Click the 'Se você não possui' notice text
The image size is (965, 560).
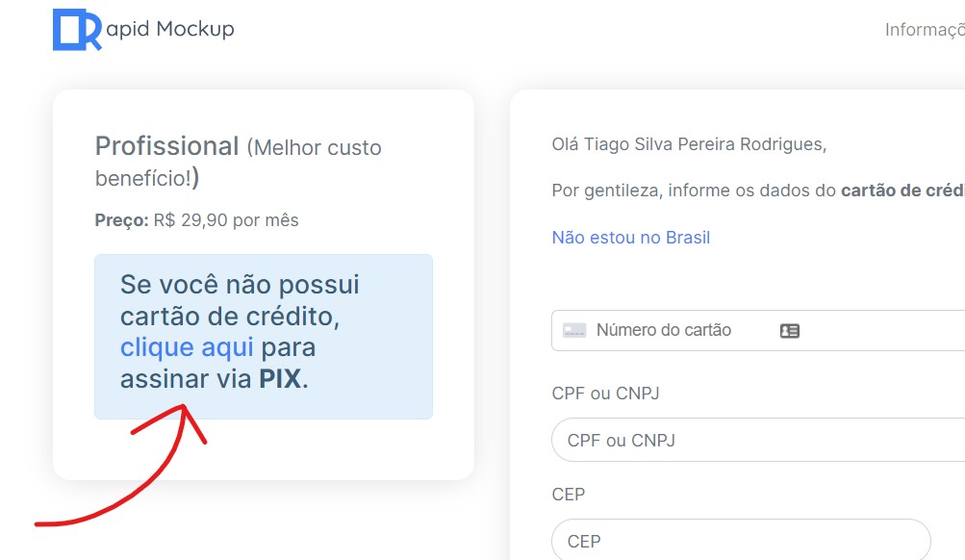(x=240, y=285)
